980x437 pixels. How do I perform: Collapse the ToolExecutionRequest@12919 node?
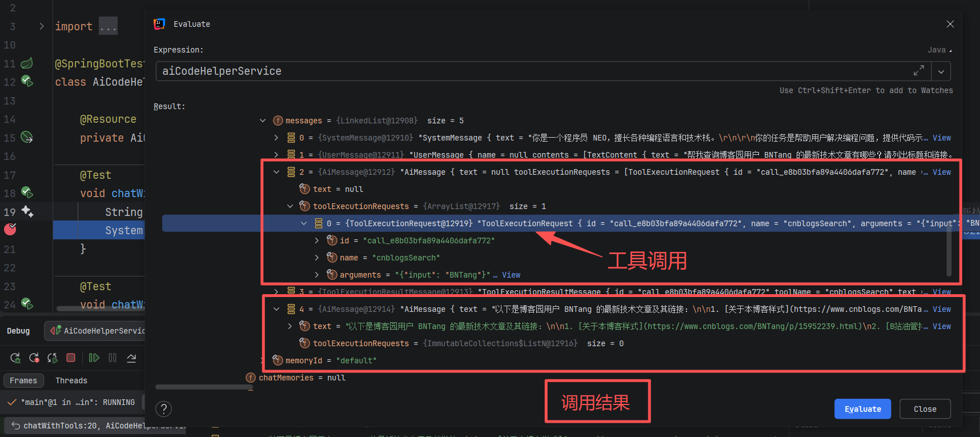[304, 223]
